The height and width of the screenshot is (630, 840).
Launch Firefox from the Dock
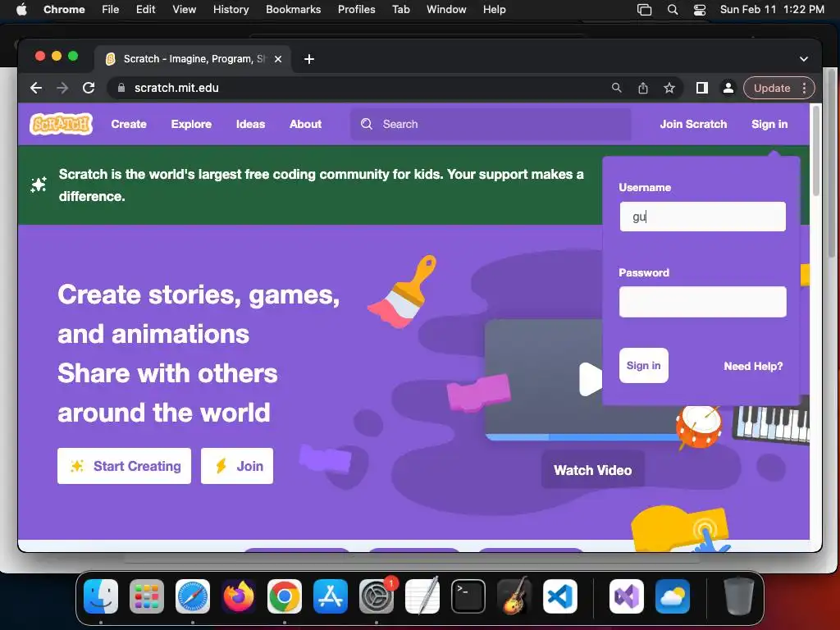pyautogui.click(x=239, y=596)
